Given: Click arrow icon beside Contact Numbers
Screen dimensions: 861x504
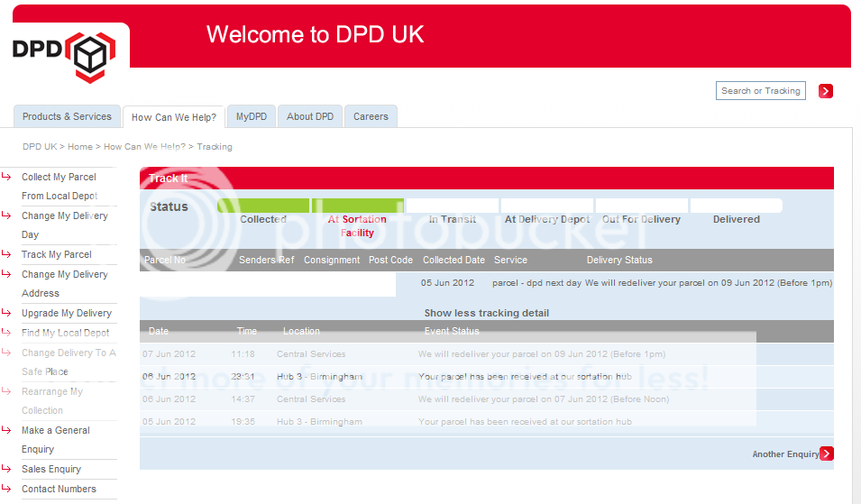Looking at the screenshot, I should (6, 488).
